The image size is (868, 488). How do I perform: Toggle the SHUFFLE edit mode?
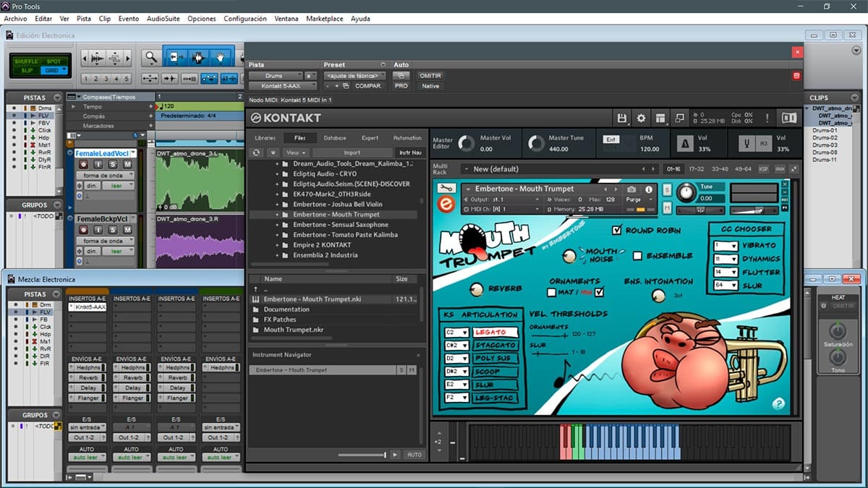coord(28,61)
